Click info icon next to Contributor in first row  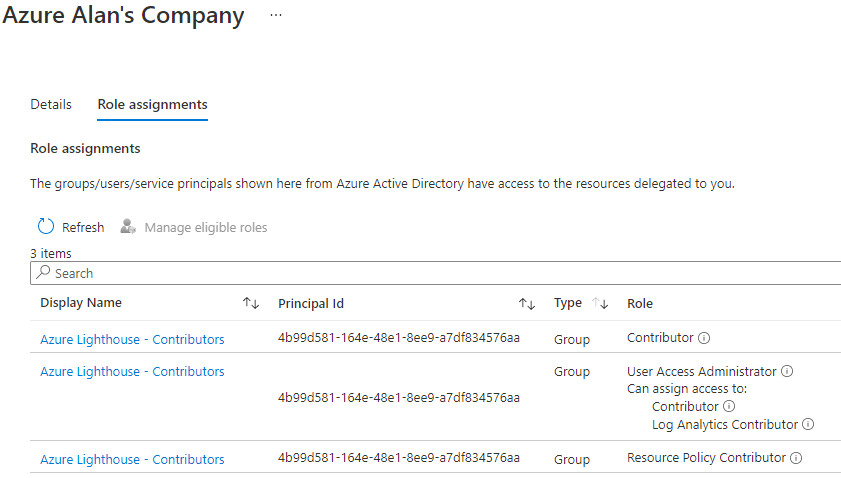coord(704,338)
